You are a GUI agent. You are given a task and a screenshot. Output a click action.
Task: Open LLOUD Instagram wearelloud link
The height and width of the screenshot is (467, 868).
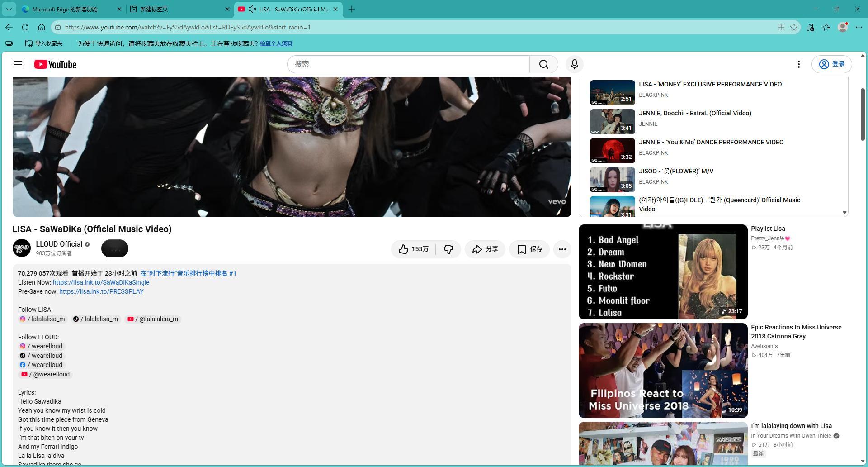tap(41, 346)
